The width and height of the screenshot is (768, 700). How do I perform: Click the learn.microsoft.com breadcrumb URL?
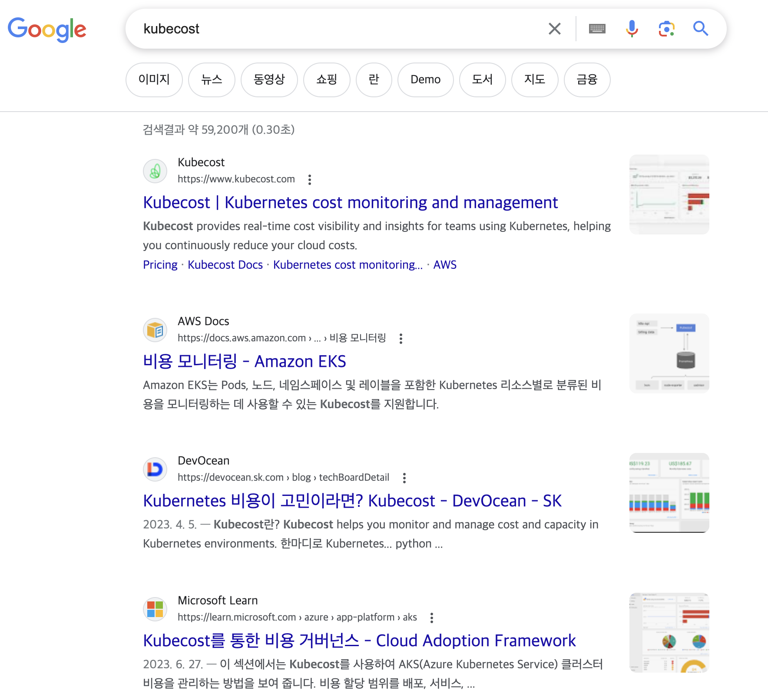point(297,617)
